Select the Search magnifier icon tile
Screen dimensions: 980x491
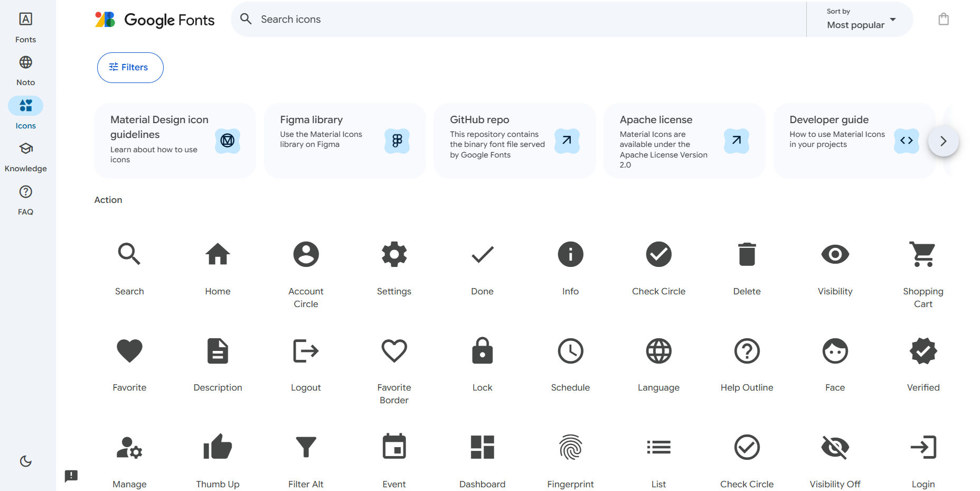(x=129, y=254)
